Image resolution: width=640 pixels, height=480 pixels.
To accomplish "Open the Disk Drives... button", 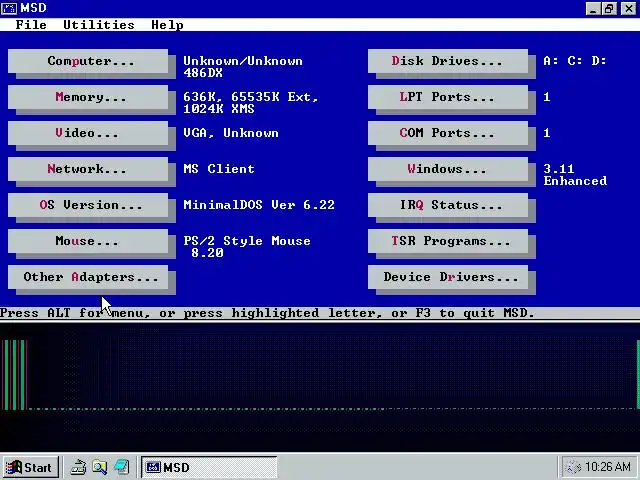I will point(448,61).
